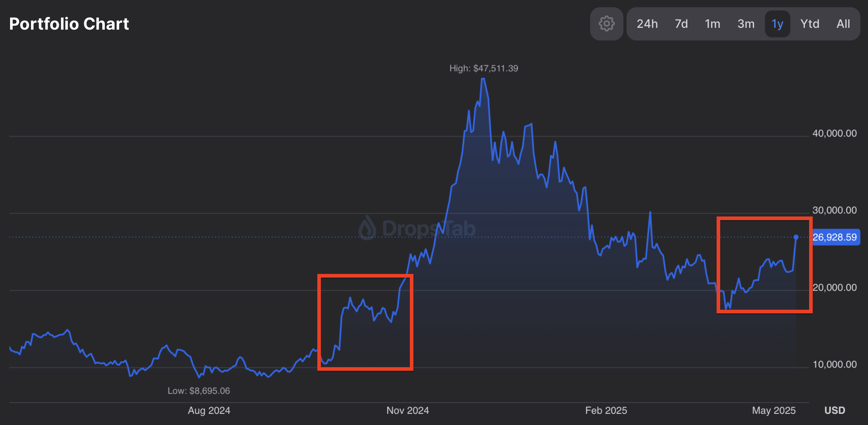Switch chart to Ytd range

point(809,24)
